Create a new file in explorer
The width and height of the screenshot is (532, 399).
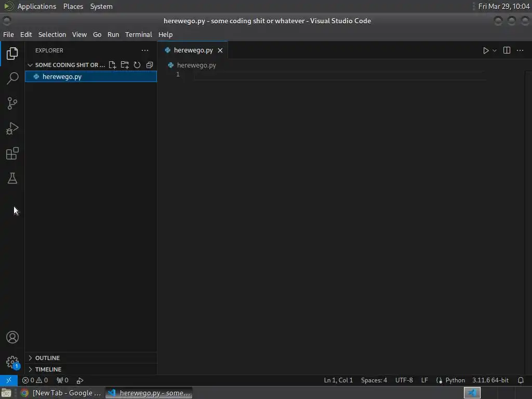(112, 65)
